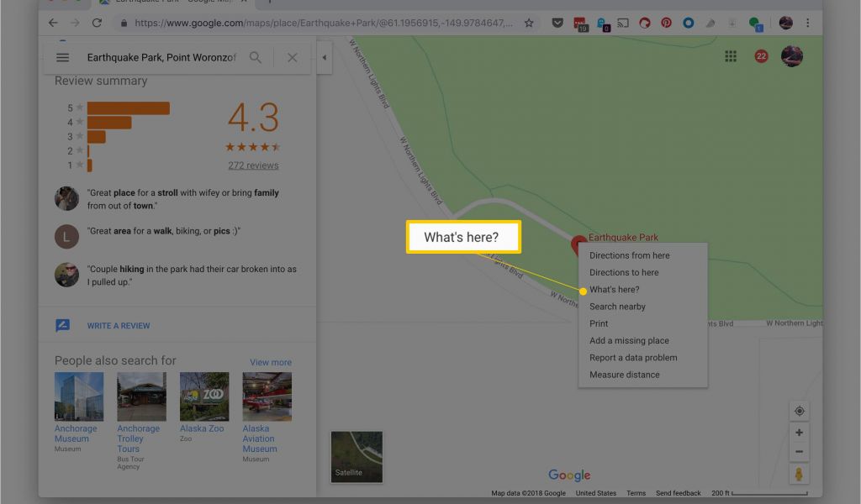Open the Google account avatar on the map
This screenshot has width=861, height=504.
(792, 56)
